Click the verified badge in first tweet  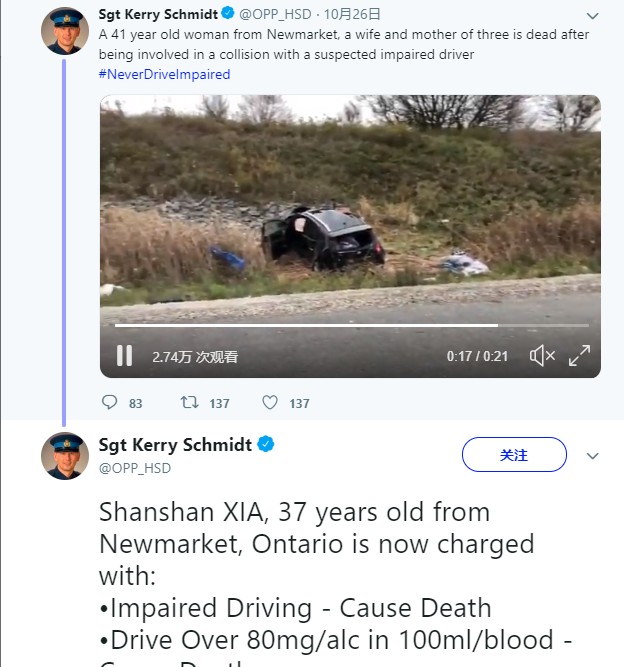pyautogui.click(x=227, y=15)
